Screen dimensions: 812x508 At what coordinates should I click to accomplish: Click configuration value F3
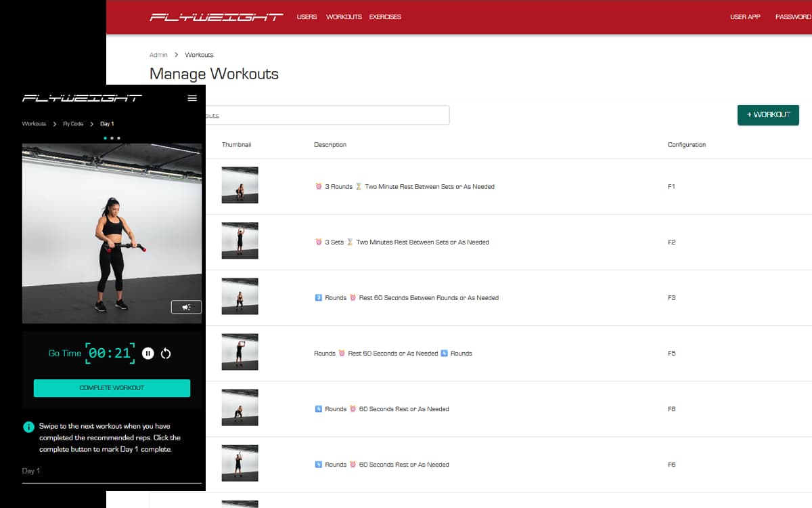(671, 298)
